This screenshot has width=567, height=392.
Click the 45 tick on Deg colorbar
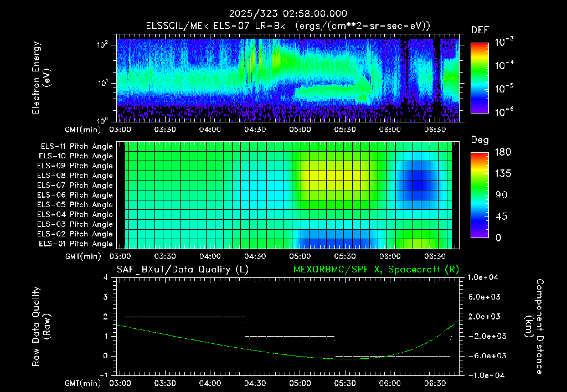[501, 216]
